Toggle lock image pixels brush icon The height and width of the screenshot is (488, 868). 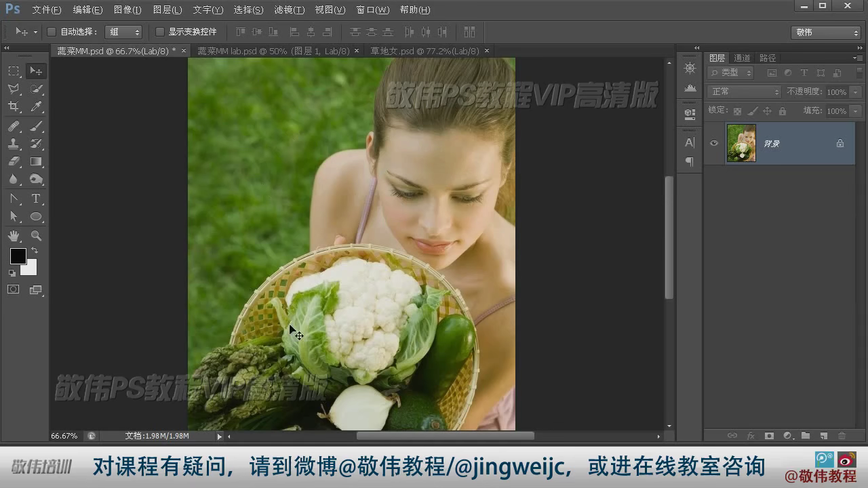[x=753, y=111]
